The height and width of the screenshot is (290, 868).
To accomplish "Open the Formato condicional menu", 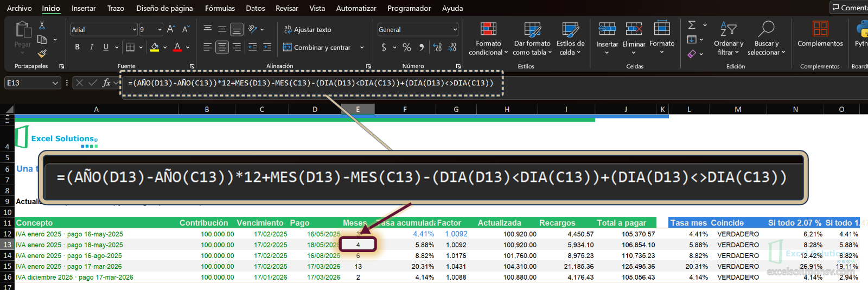I will [x=488, y=39].
